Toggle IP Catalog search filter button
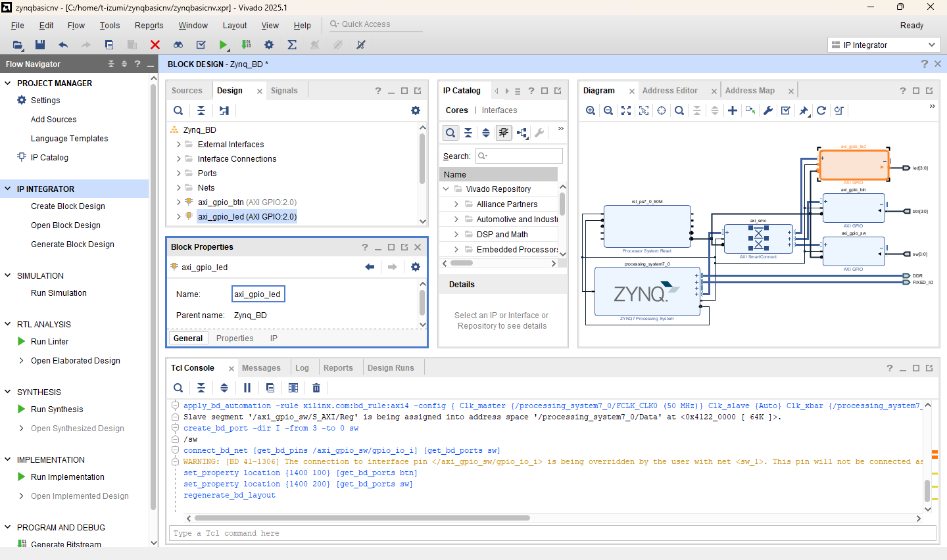 [450, 133]
